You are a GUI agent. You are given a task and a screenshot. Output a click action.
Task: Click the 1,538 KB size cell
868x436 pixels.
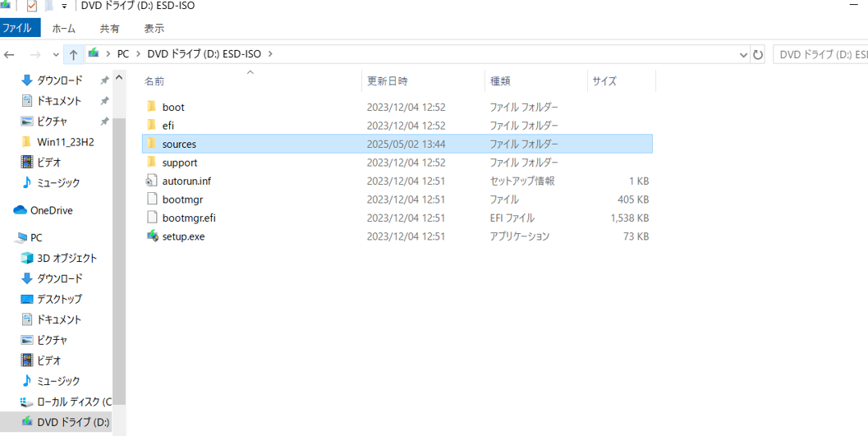pyautogui.click(x=630, y=218)
